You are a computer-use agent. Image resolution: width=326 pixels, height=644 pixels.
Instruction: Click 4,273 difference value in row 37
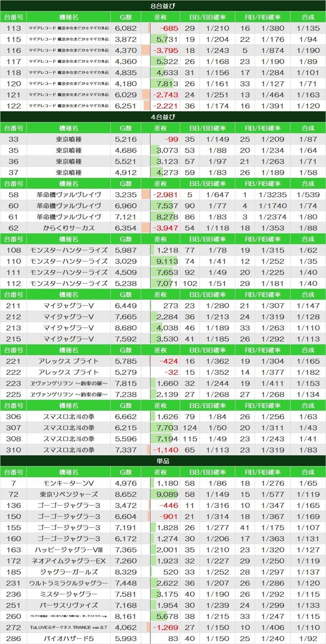tap(167, 173)
